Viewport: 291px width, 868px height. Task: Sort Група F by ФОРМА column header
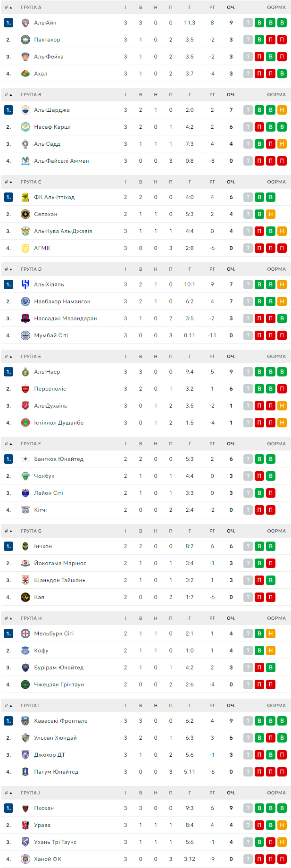click(x=276, y=444)
